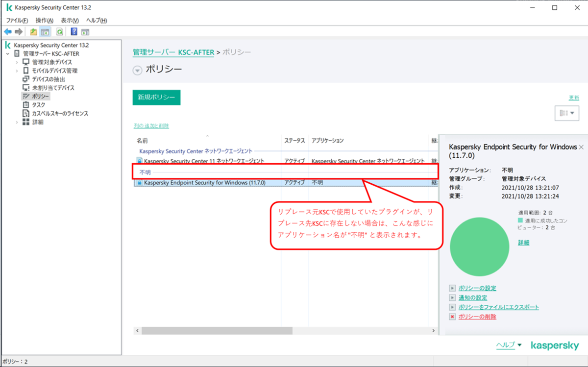Click the 新規ポリシー button
Screen dimensions: 588x367
point(156,98)
